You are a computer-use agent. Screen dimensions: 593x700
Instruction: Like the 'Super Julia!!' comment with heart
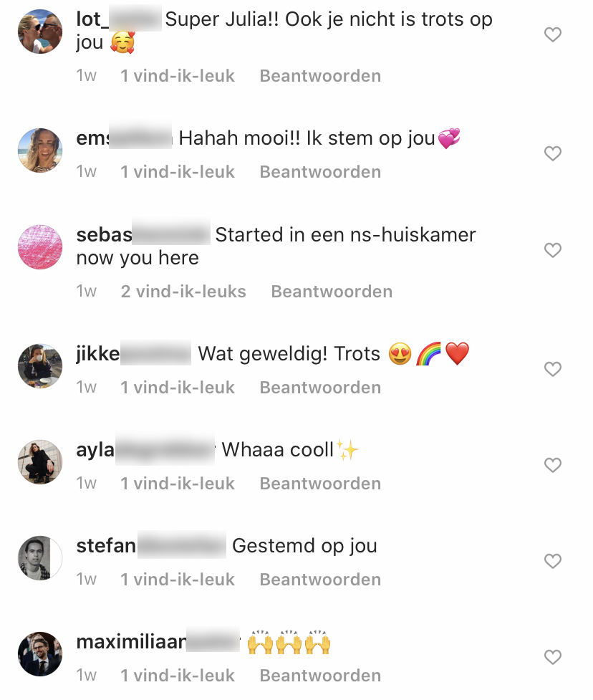coord(552,35)
